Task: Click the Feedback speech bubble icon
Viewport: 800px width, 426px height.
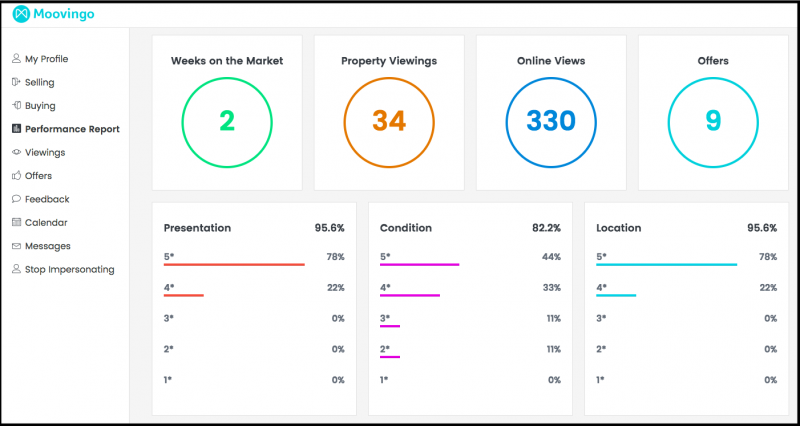Action: (x=16, y=199)
